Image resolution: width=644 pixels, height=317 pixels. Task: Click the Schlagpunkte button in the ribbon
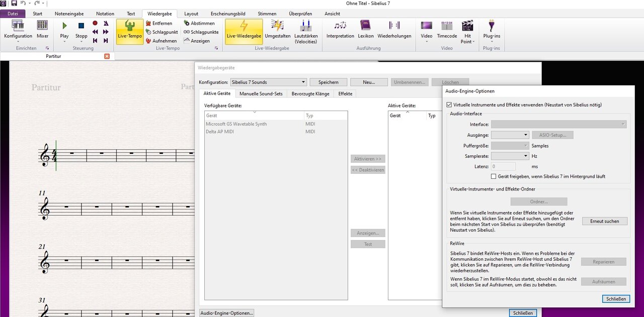(x=201, y=32)
